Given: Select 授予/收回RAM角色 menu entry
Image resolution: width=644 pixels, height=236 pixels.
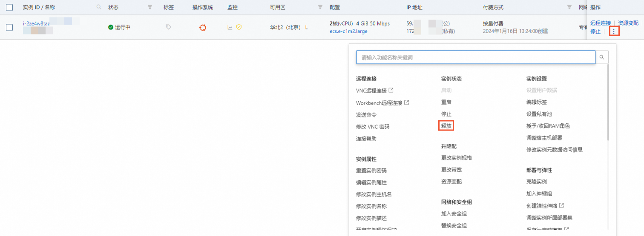Looking at the screenshot, I should tap(548, 126).
